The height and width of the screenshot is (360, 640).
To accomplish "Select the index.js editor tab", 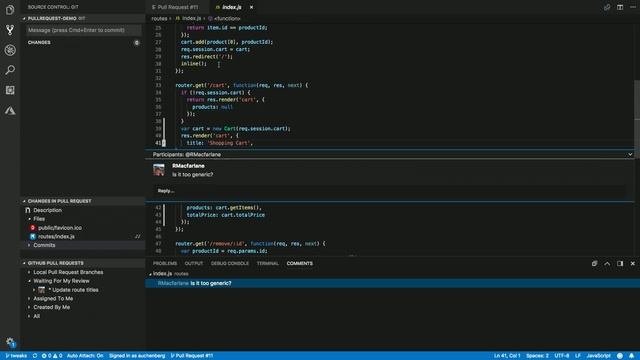I will coord(231,7).
